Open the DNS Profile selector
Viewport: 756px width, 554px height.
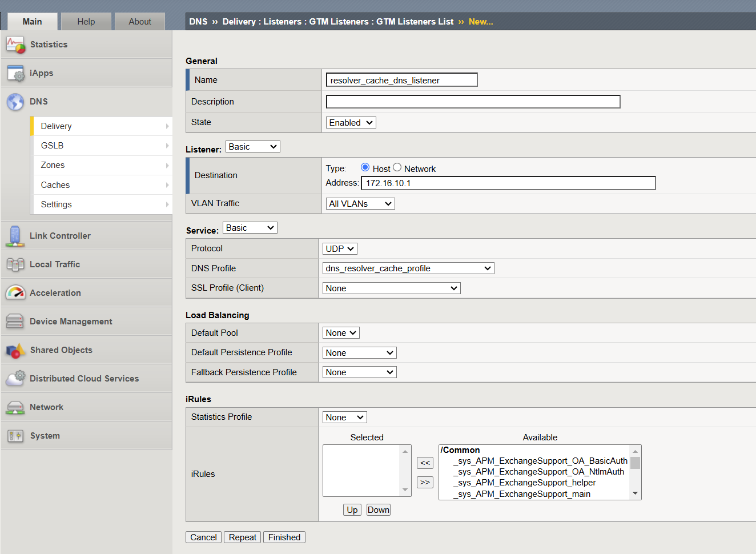[408, 268]
